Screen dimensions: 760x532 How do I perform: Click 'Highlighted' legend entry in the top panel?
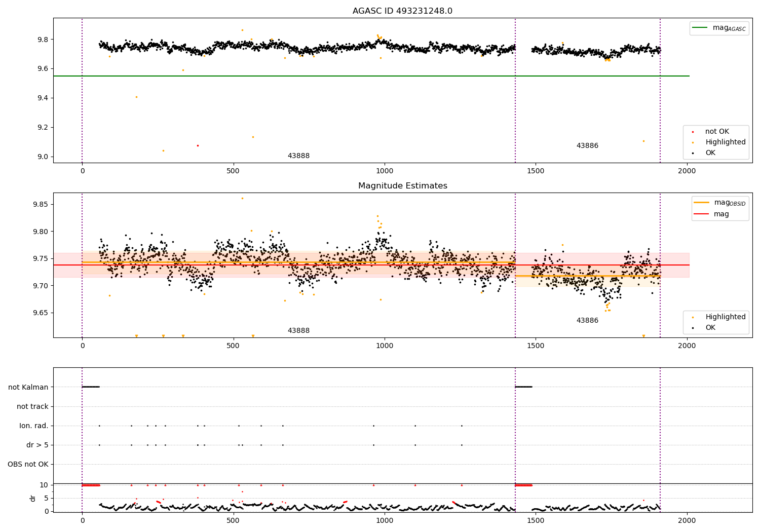719,142
